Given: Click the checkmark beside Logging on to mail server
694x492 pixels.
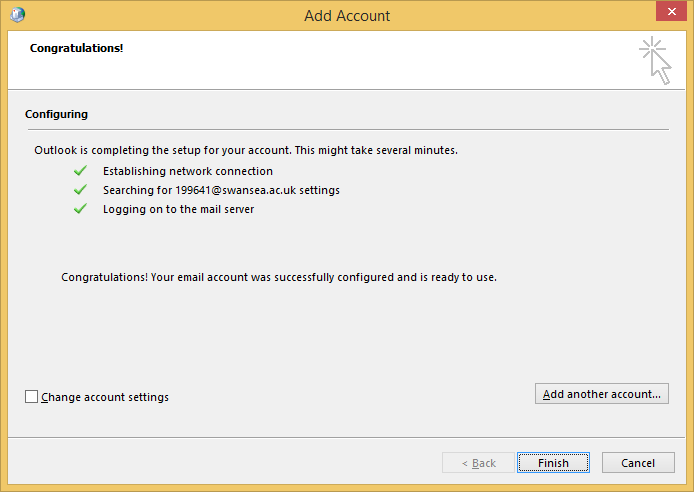Looking at the screenshot, I should click(x=80, y=209).
